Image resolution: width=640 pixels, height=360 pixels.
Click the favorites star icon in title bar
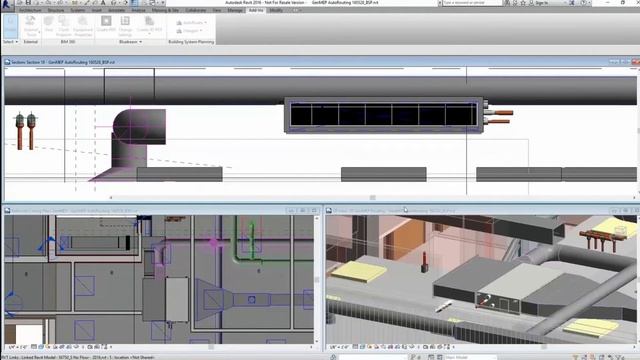(523, 3)
